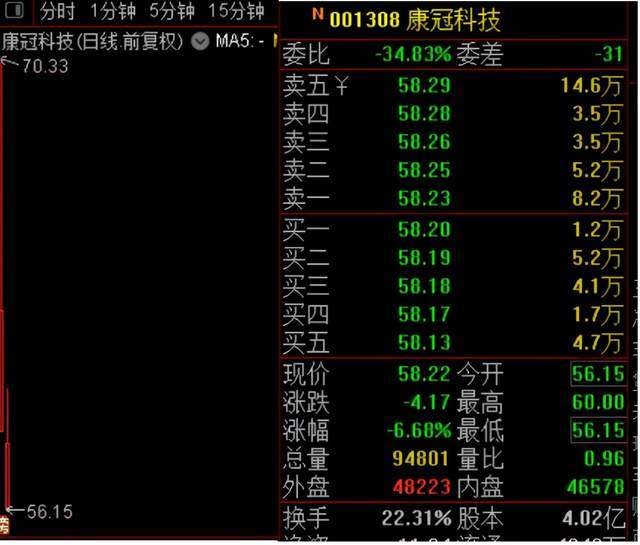Image resolution: width=640 pixels, height=545 pixels.
Task: Click 内盘 value 46578
Action: 596,487
